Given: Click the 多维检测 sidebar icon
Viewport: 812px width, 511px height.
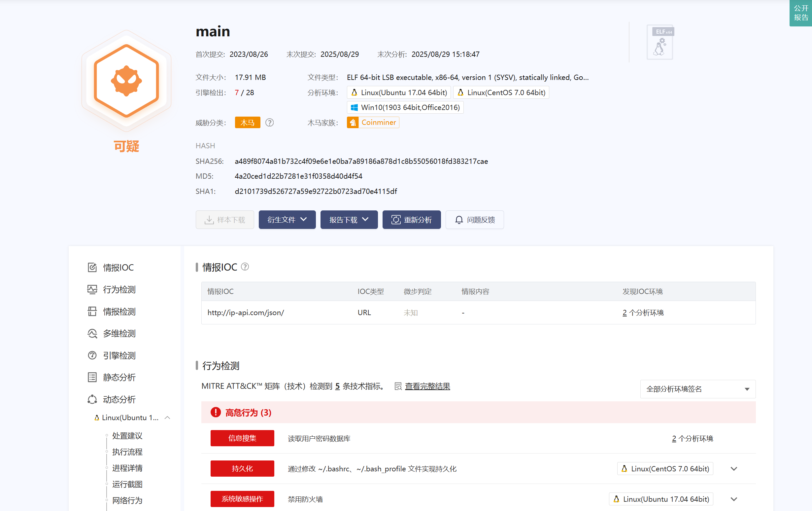Looking at the screenshot, I should 92,333.
